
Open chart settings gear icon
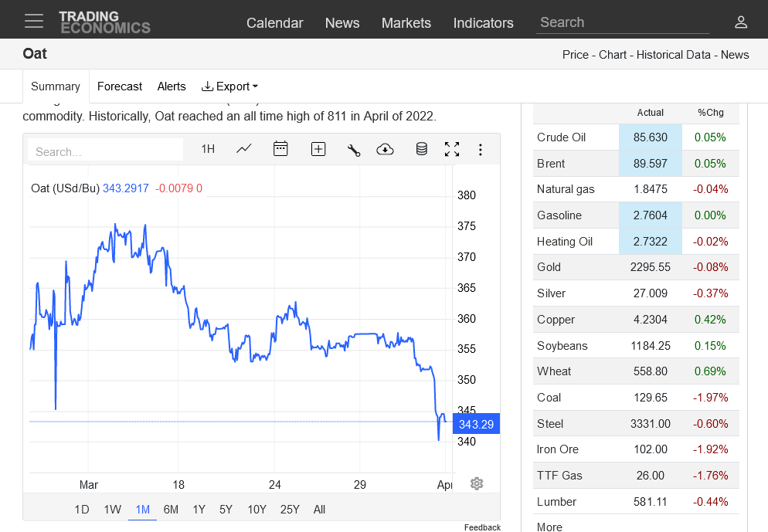[x=477, y=483]
